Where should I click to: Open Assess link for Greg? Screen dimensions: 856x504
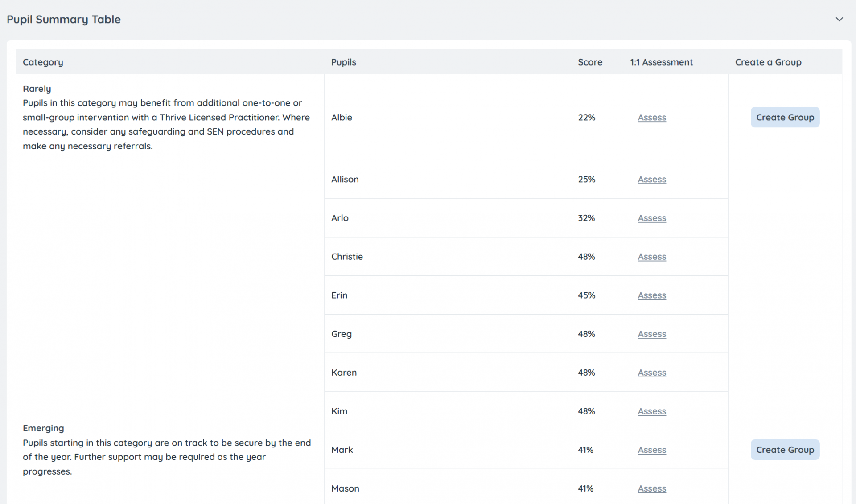click(x=651, y=334)
